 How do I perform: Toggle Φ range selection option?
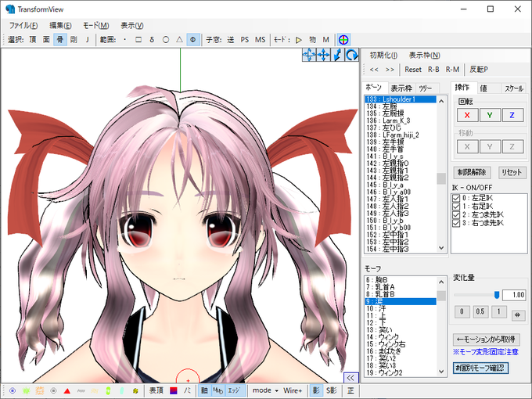click(192, 40)
